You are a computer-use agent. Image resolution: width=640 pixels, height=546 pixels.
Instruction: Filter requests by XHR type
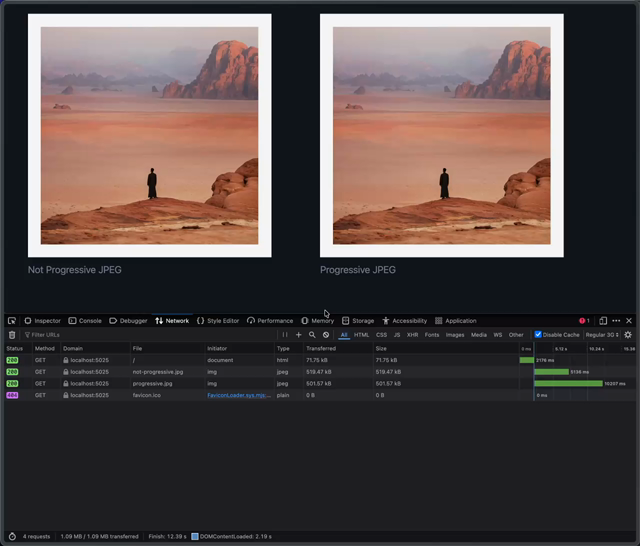point(412,335)
